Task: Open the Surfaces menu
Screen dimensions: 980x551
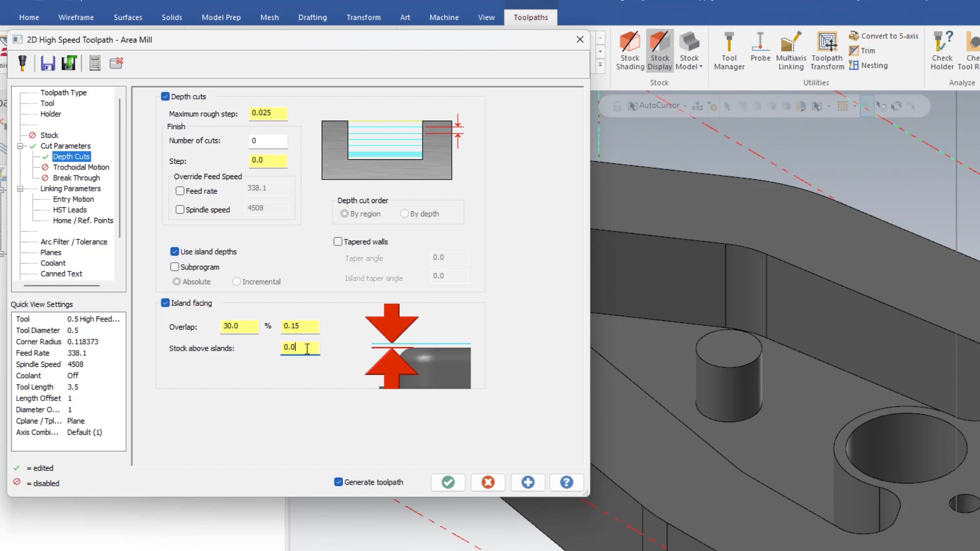Action: [128, 17]
